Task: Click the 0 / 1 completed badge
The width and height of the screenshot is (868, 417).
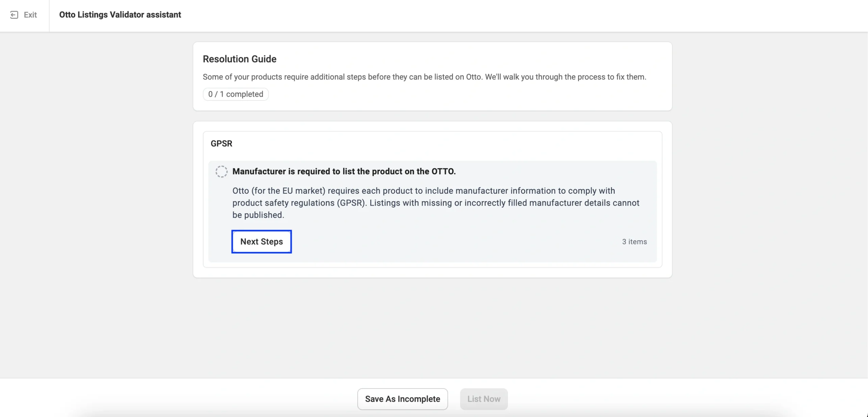Action: pos(236,94)
